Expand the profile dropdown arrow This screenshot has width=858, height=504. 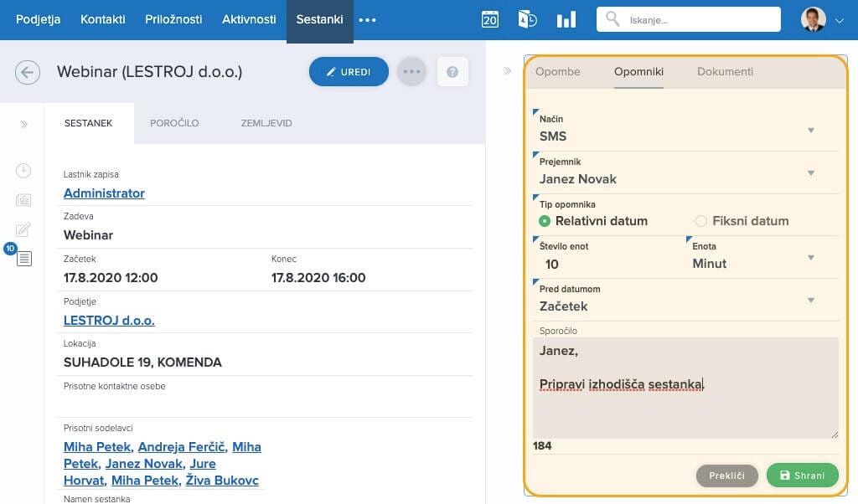point(840,21)
